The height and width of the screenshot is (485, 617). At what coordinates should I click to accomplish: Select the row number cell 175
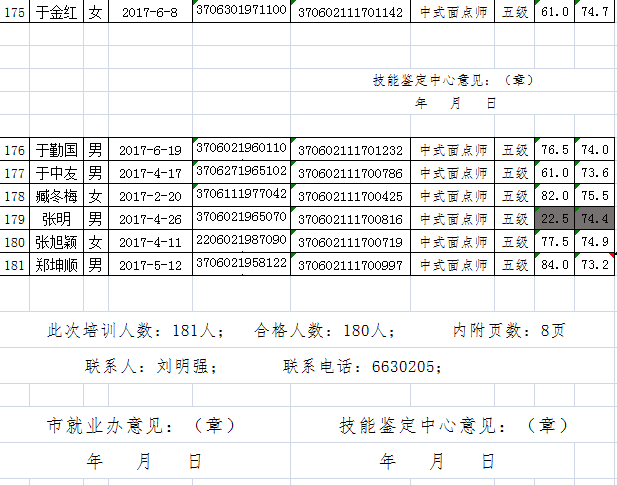click(x=15, y=12)
